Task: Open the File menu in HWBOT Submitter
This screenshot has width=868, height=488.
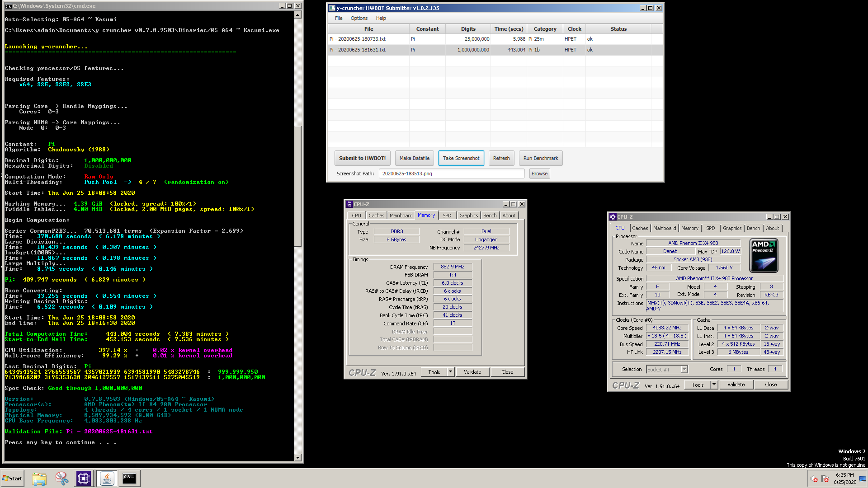Action: pos(339,19)
